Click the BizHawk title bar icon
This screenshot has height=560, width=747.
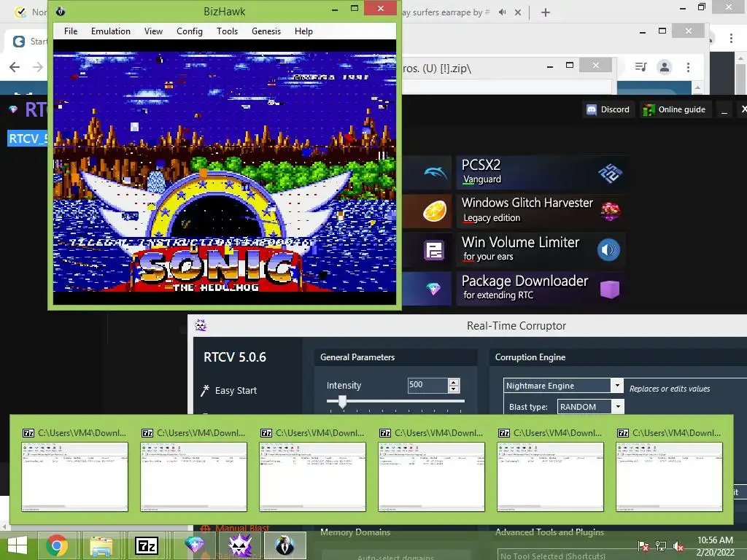[x=61, y=11]
